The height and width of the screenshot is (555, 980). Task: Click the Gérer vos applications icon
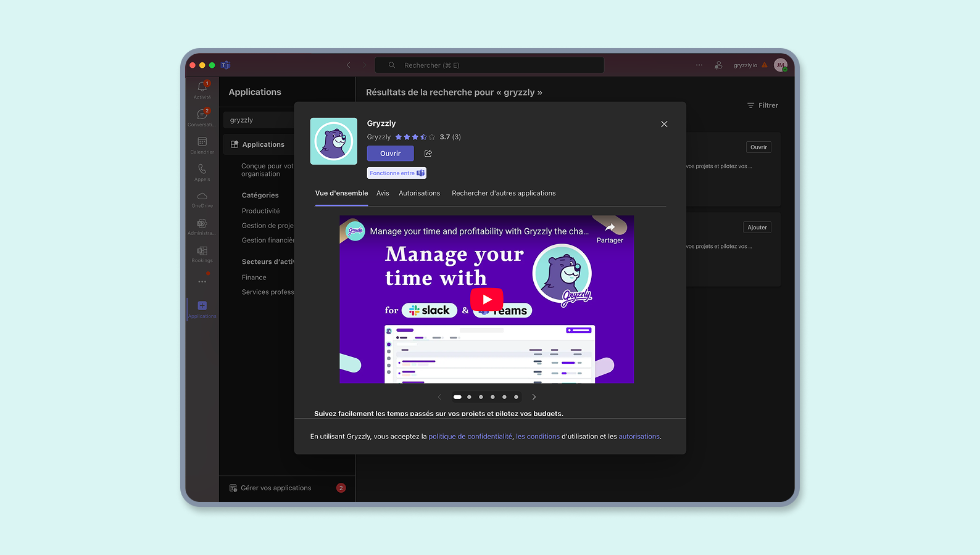[233, 488]
